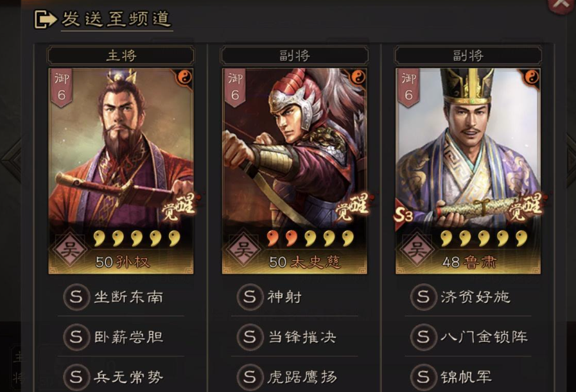Tap the yin-yang icon on 孙权's card
The width and height of the screenshot is (576, 392).
pos(184,78)
